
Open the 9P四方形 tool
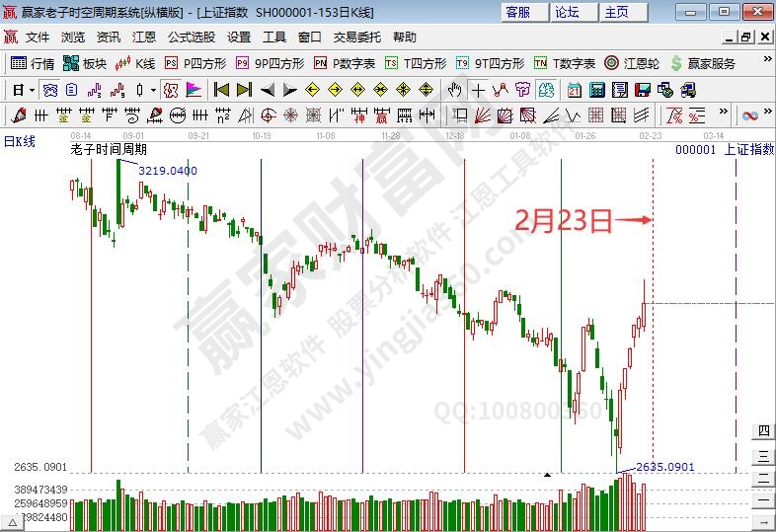click(270, 63)
